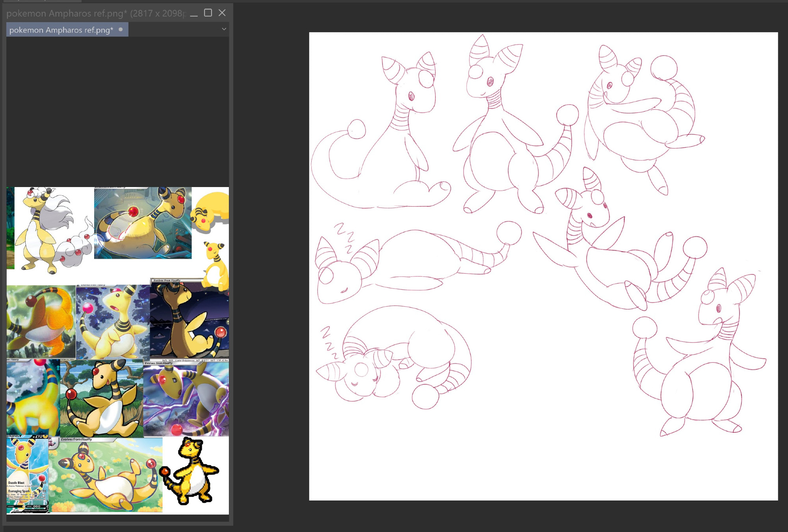Viewport: 788px width, 532px height.
Task: Click the Dazzle Blast Ampharos card reference
Action: [x=28, y=474]
